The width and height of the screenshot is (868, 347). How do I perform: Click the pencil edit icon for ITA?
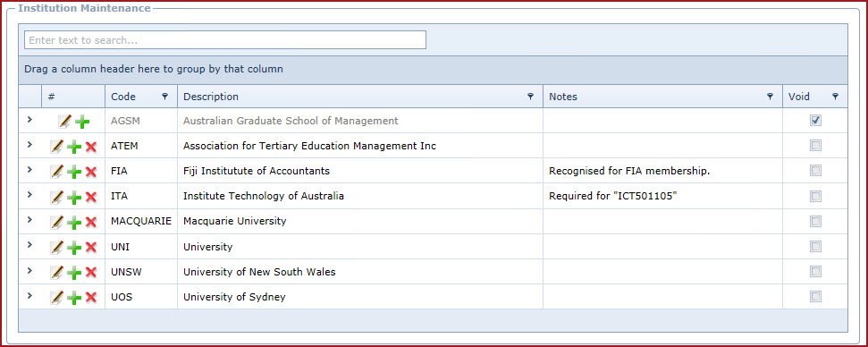point(56,197)
